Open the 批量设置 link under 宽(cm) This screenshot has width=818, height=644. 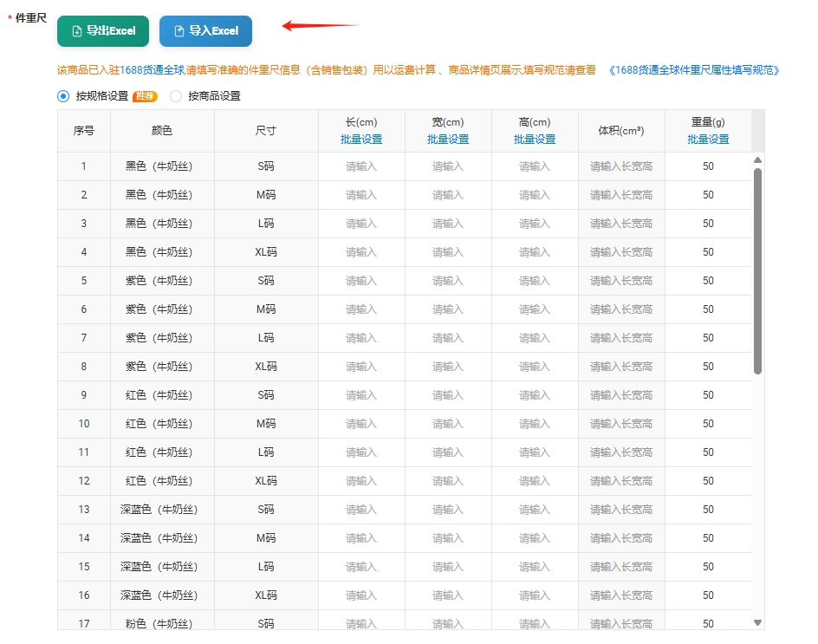(447, 139)
